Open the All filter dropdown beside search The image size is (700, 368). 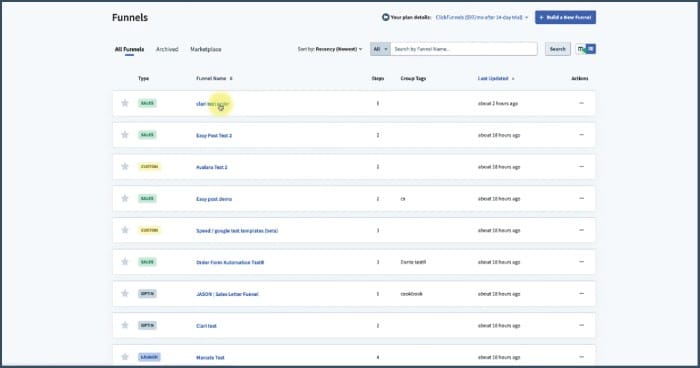(x=380, y=49)
